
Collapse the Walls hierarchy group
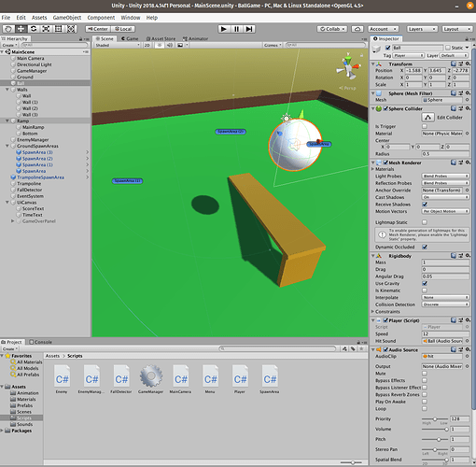pyautogui.click(x=7, y=90)
